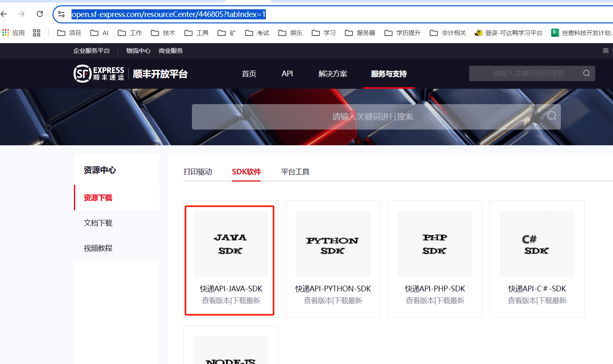This screenshot has width=613, height=364.
Task: Open the 学历提升 bookmark folder
Action: click(x=402, y=33)
